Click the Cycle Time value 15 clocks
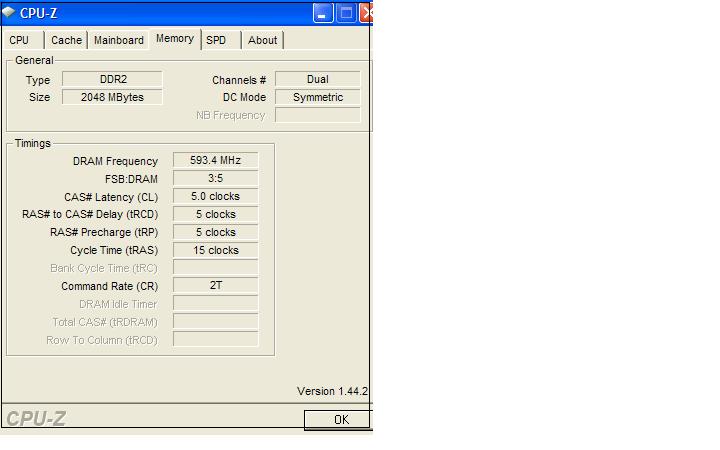Image resolution: width=720 pixels, height=450 pixels. coord(215,250)
